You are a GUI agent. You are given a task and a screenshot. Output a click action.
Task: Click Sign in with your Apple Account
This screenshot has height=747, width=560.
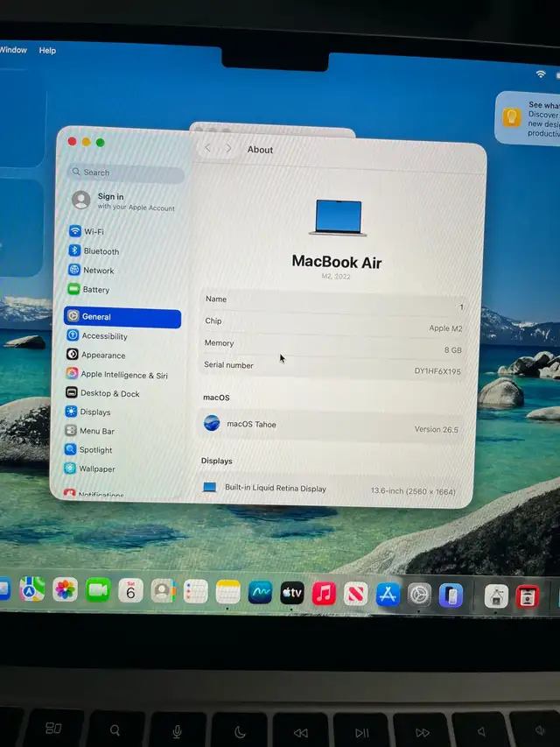(123, 201)
